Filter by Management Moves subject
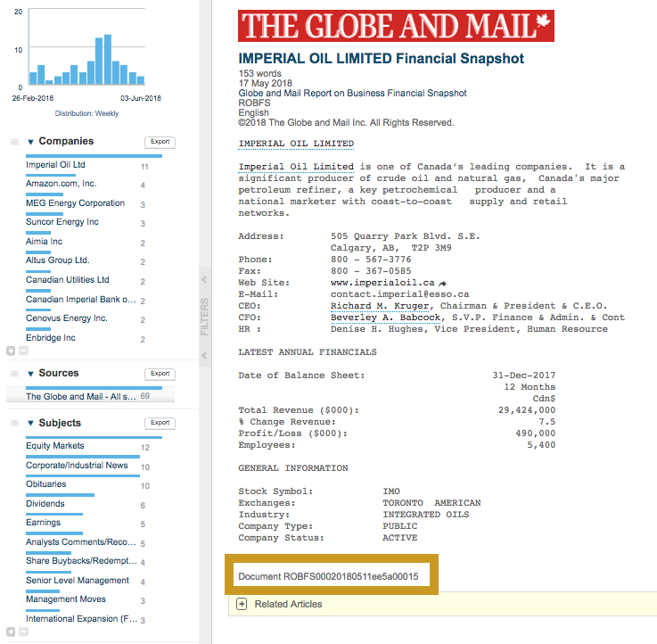Viewport: 657px width, 644px height. [x=66, y=599]
